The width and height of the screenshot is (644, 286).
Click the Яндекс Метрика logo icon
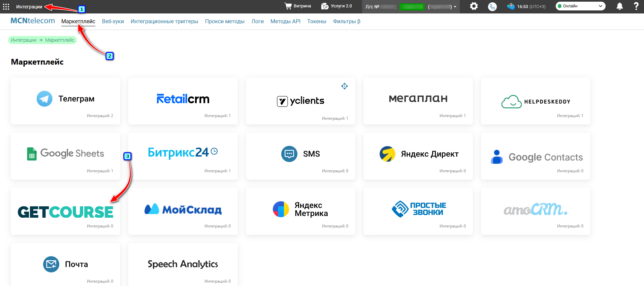281,209
